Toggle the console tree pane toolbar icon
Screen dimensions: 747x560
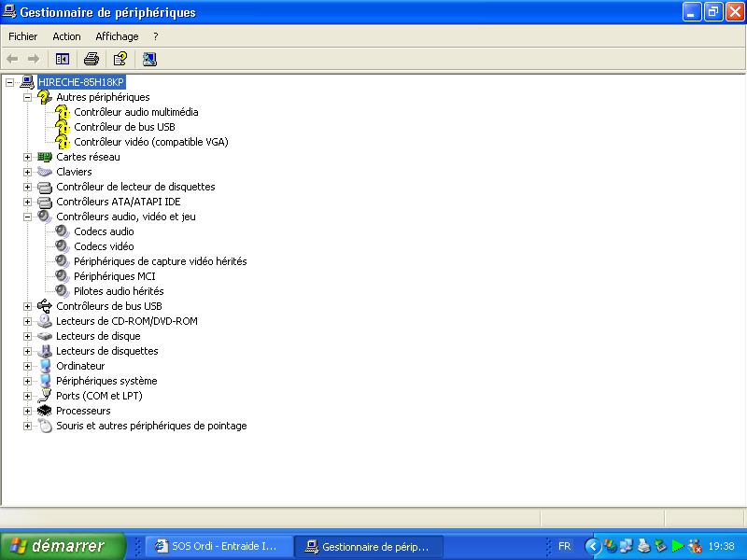[x=63, y=59]
